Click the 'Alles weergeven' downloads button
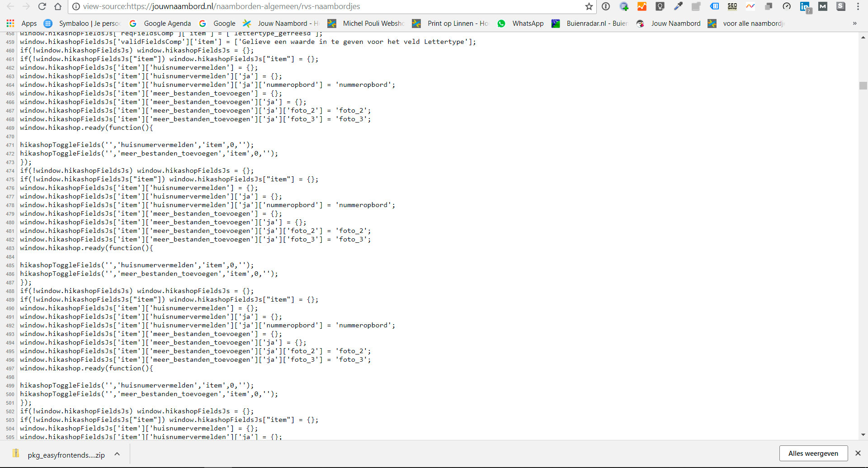Image resolution: width=868 pixels, height=468 pixels. (x=813, y=454)
